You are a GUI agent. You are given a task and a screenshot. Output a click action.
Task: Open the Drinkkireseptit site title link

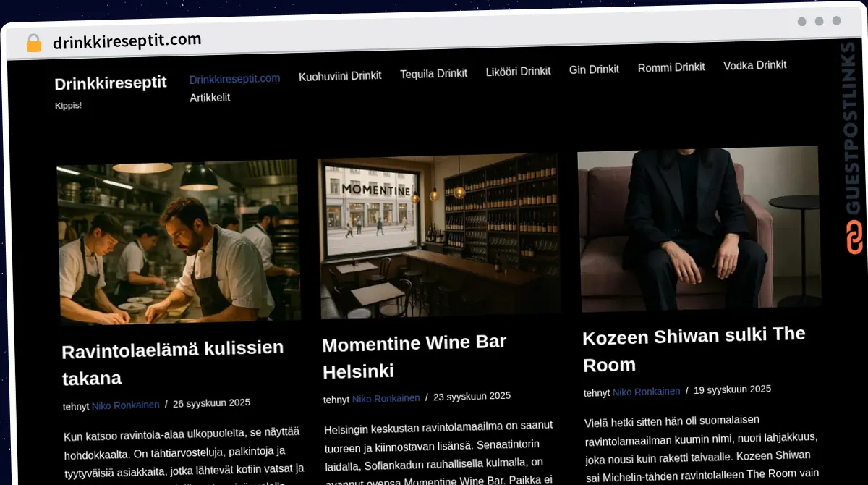tap(111, 83)
